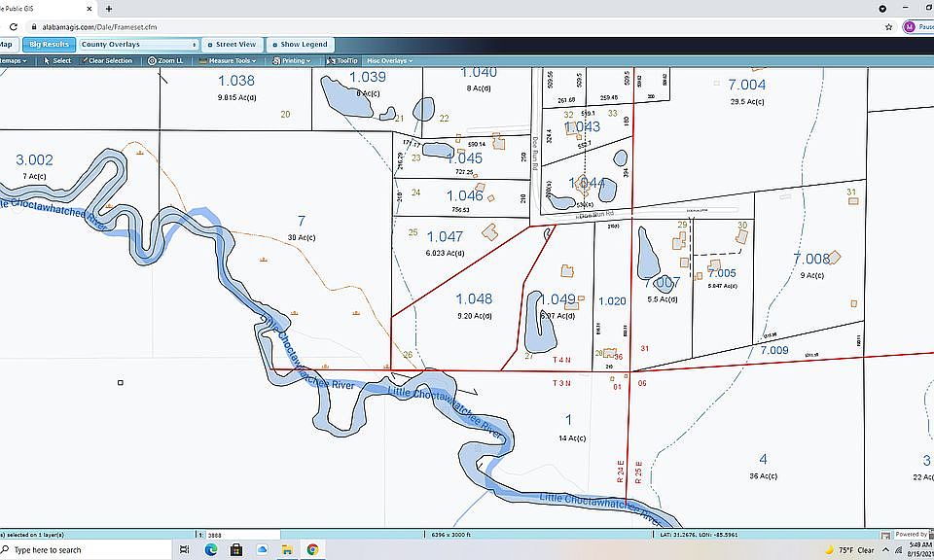This screenshot has width=934, height=560.
Task: Open Task View on the taskbar
Action: click(x=185, y=549)
